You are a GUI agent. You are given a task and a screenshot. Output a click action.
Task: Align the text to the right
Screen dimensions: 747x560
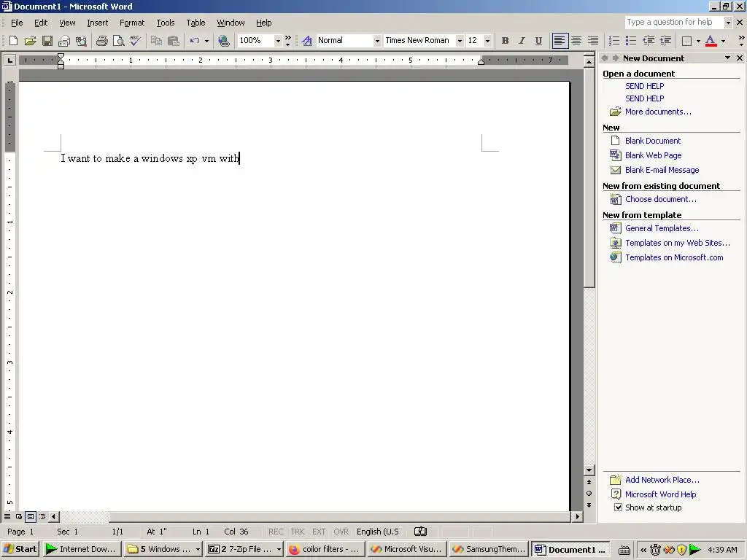pos(593,41)
